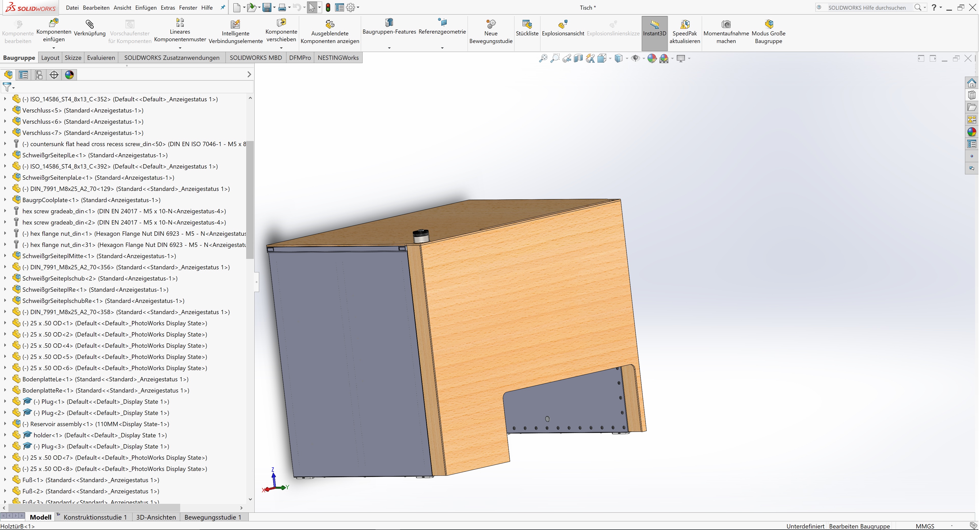Switch to the Evaluieren tab

point(101,58)
